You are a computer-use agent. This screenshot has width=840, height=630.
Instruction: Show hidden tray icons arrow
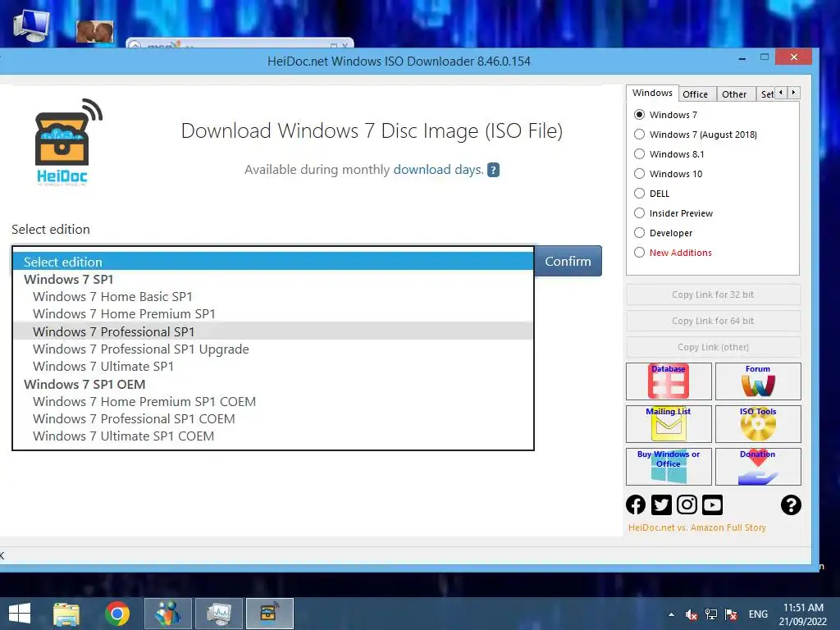coord(671,614)
